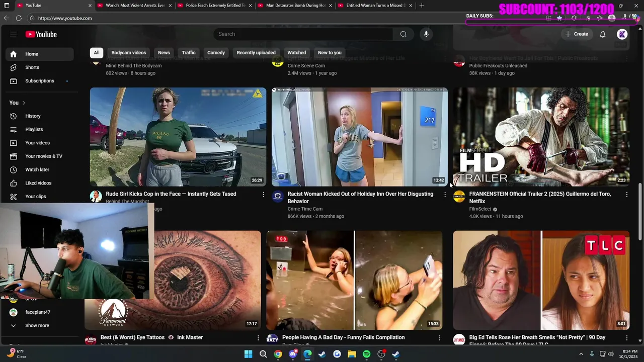Open the Rude Girl Kicks Cop title
Image resolution: width=644 pixels, height=362 pixels.
tap(171, 194)
